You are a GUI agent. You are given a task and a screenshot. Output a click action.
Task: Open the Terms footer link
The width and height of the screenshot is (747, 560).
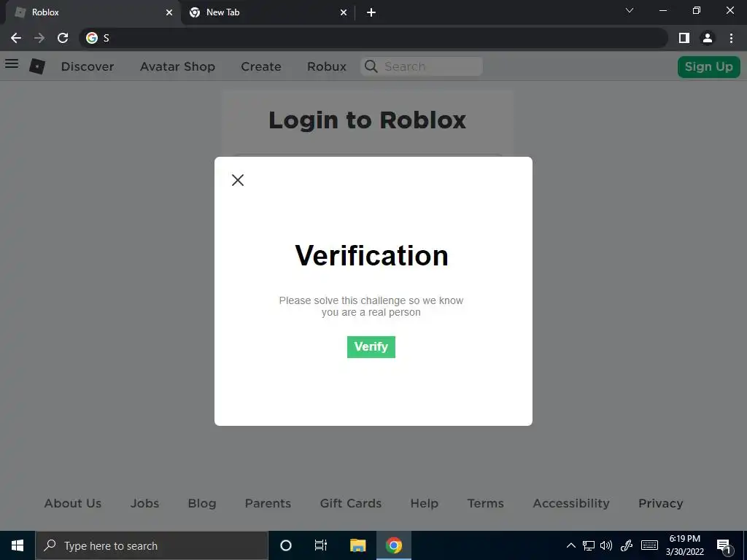485,503
